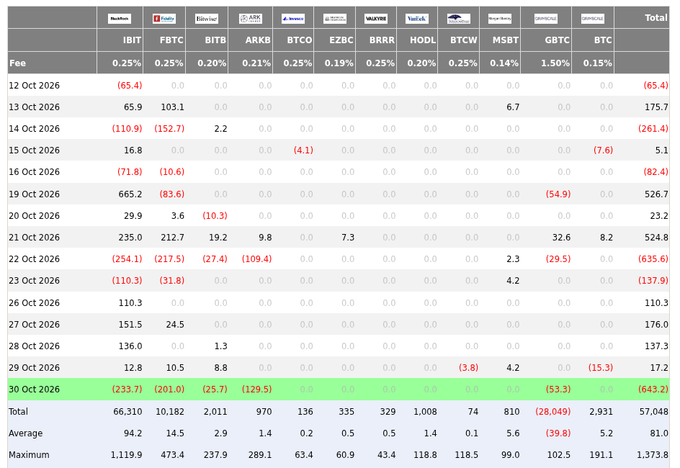The image size is (680, 468).
Task: Click the (3.8) BTCW outflow value
Action: pos(468,368)
